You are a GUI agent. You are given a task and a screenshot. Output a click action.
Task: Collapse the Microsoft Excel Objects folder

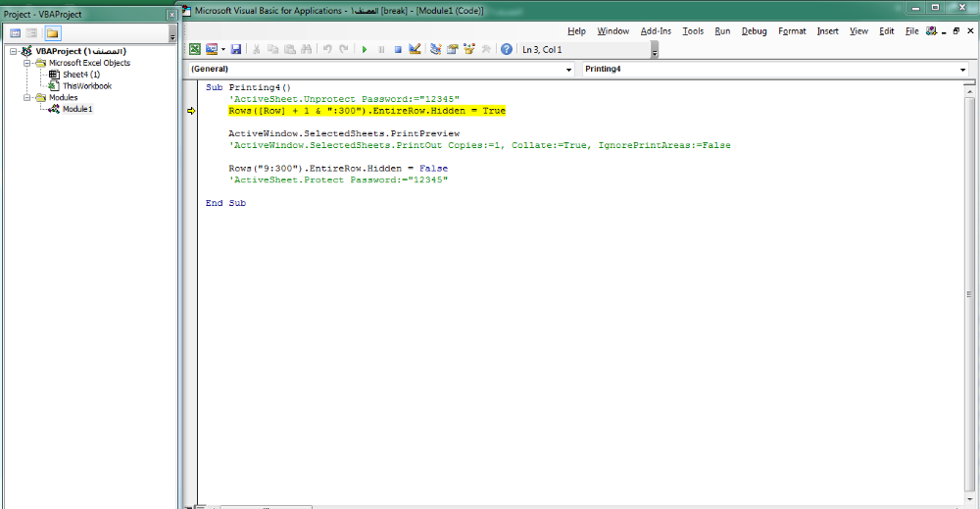point(27,63)
